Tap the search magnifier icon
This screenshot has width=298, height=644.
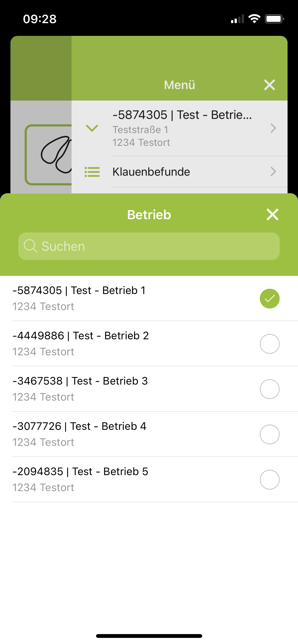click(30, 246)
